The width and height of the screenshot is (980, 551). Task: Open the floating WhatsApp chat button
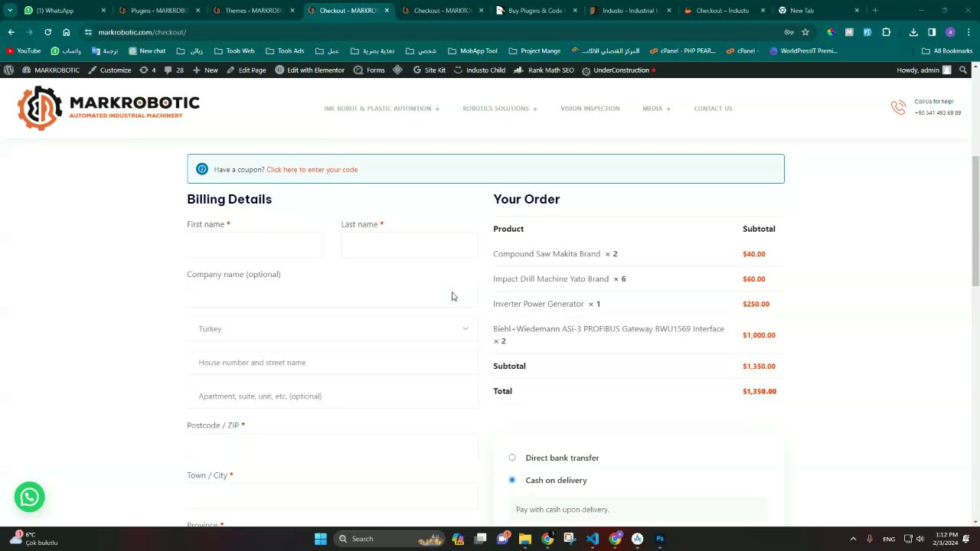coord(29,497)
